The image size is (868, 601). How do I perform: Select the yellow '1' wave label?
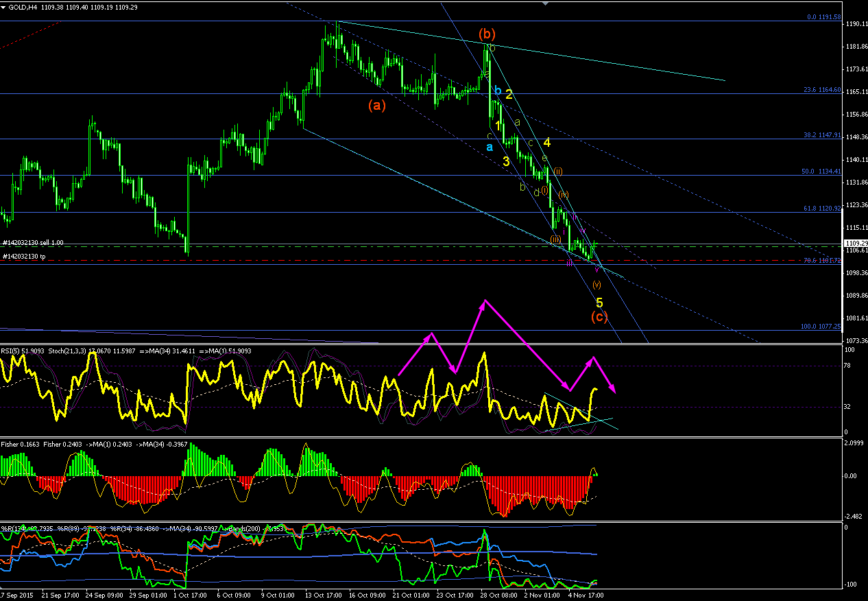coord(498,126)
